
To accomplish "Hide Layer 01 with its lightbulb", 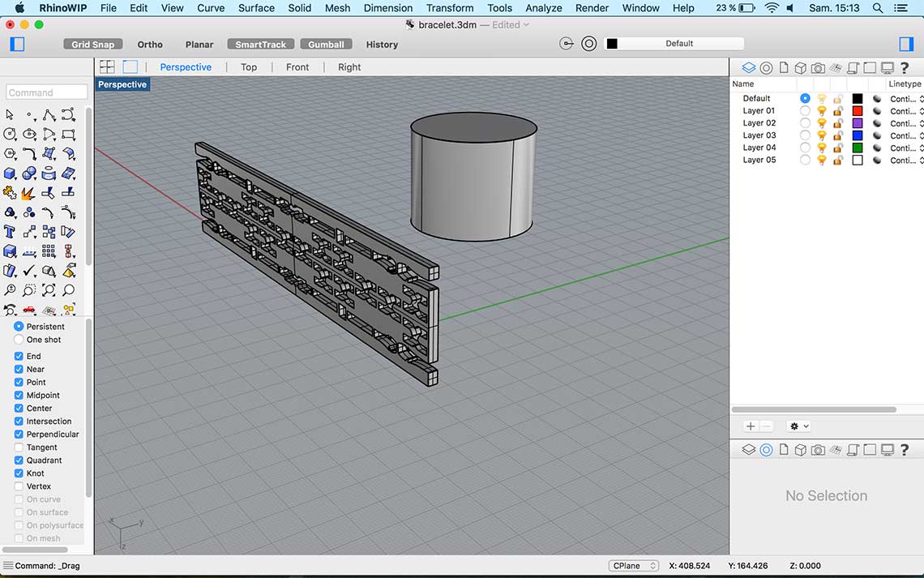I will click(821, 111).
